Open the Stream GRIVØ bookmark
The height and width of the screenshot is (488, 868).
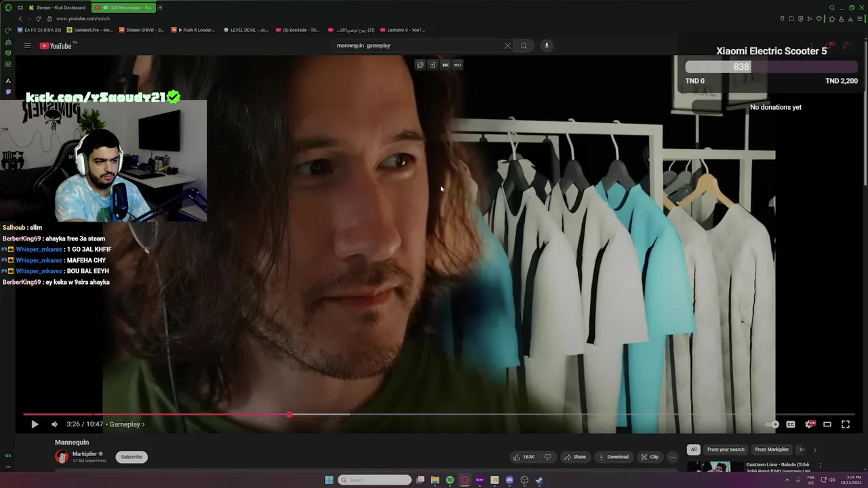pos(141,30)
